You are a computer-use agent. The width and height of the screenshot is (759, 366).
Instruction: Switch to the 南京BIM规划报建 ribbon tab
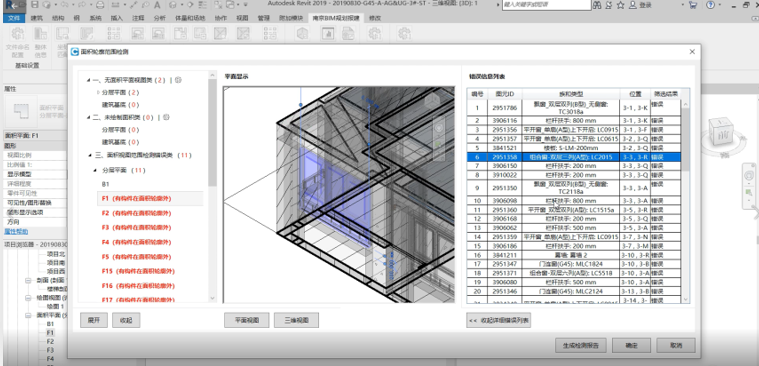[336, 18]
